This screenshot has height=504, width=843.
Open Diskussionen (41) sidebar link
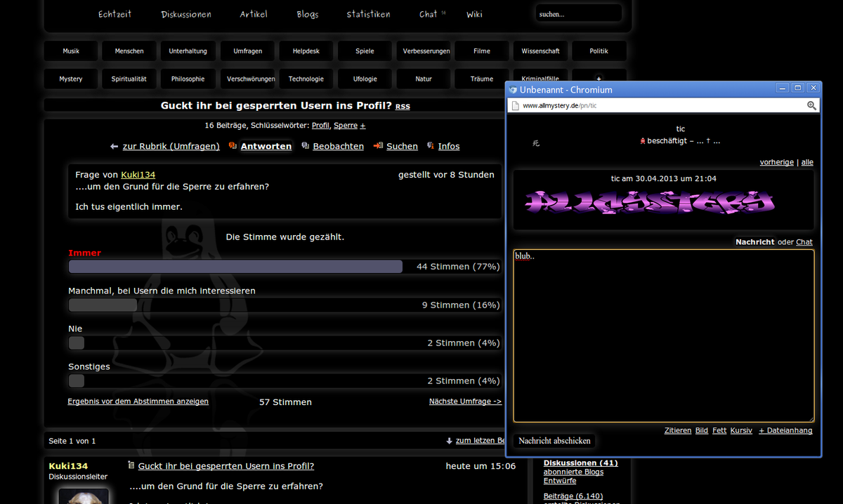[x=580, y=463]
